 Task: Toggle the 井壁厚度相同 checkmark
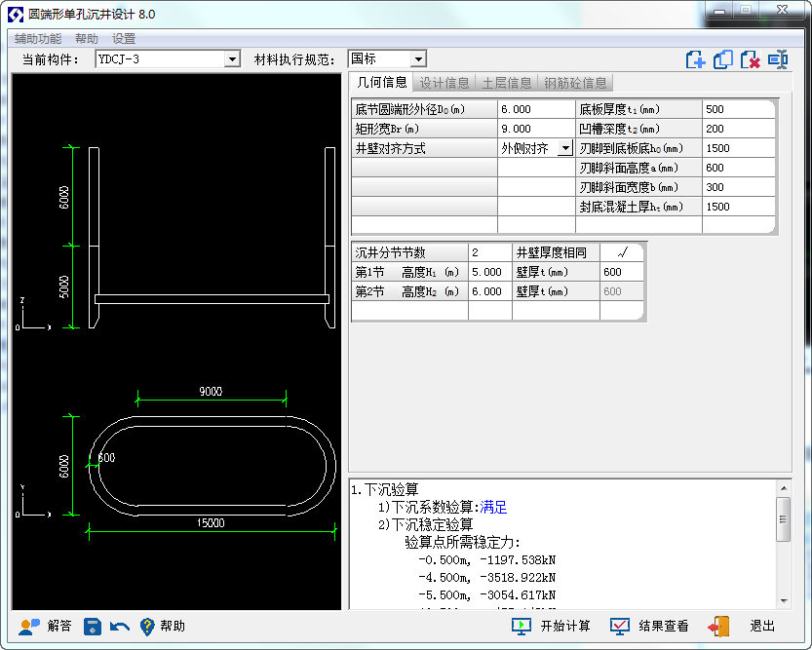tap(622, 252)
